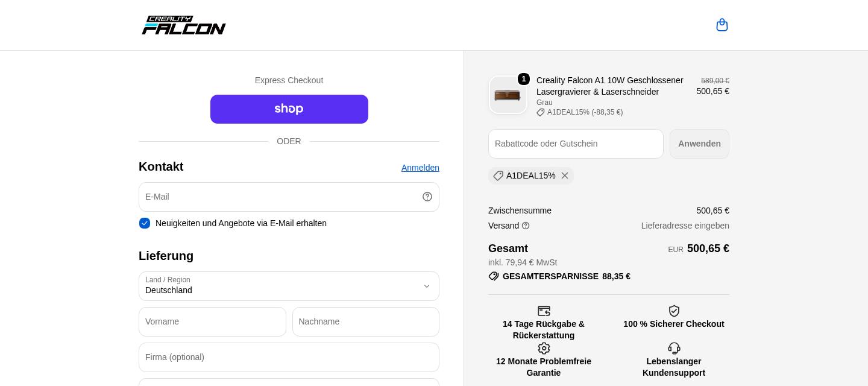The image size is (868, 386).
Task: Click the discount tag icon under product name
Action: tap(541, 112)
